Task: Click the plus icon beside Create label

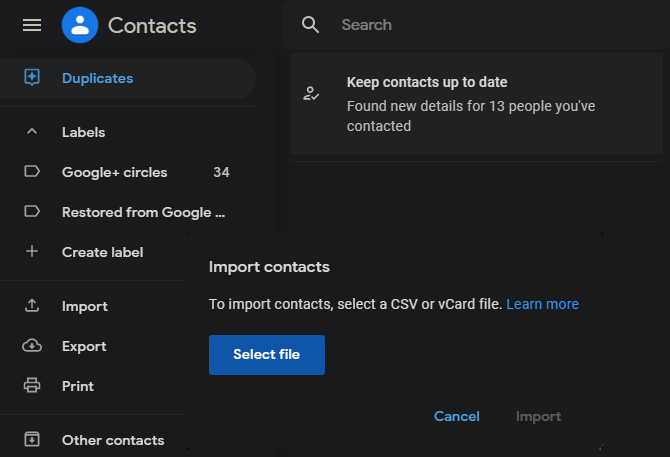Action: pyautogui.click(x=32, y=251)
